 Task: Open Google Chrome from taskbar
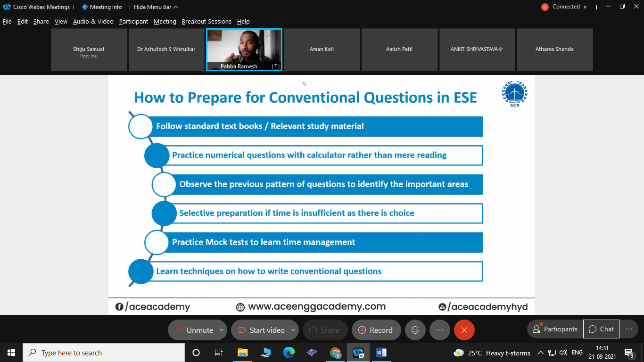(x=335, y=353)
